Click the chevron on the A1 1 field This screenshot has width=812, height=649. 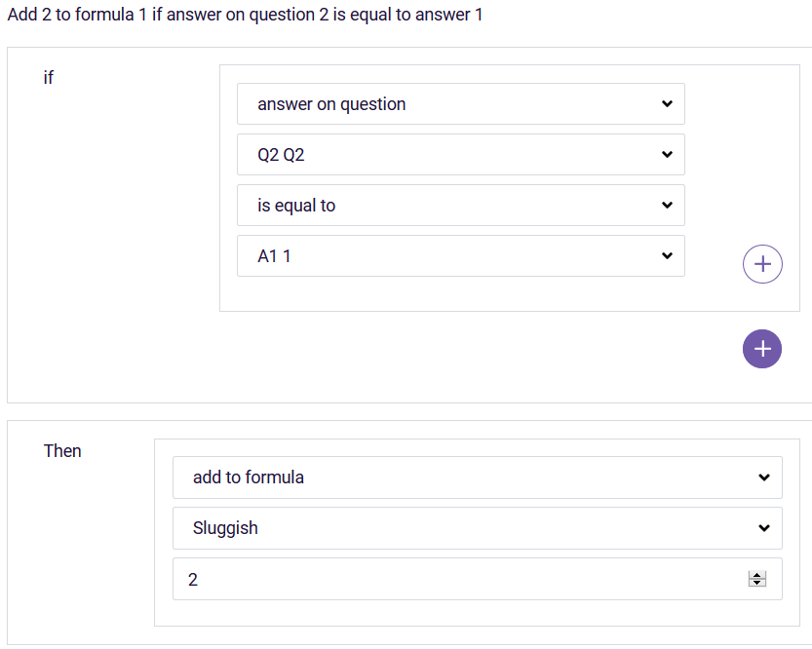[666, 255]
